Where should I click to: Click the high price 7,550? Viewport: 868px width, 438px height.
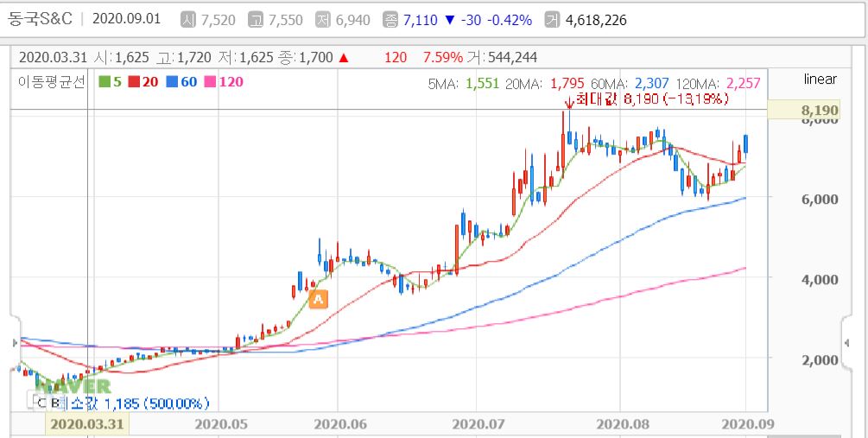(x=286, y=21)
